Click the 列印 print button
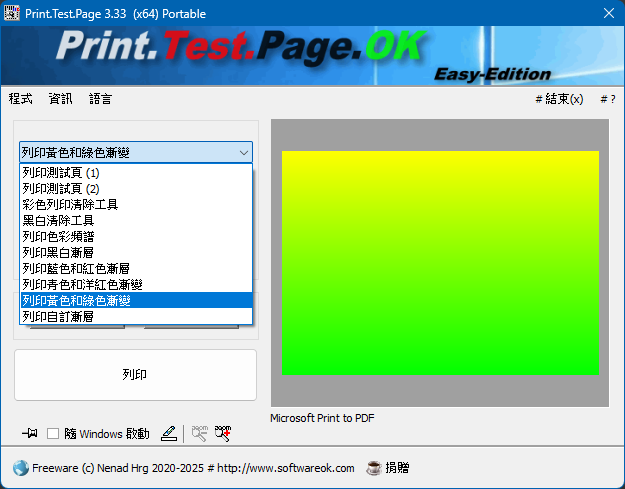This screenshot has height=489, width=625. click(x=135, y=375)
